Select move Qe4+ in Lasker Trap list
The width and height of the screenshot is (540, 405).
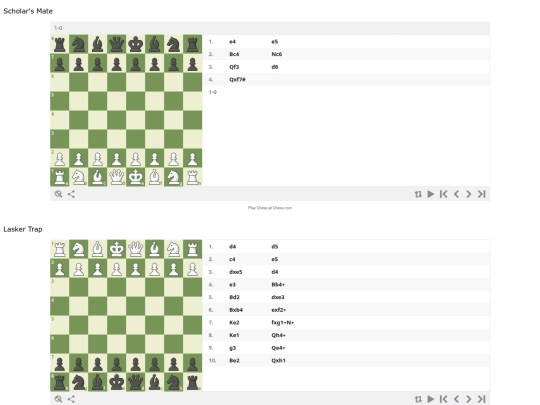pos(278,348)
